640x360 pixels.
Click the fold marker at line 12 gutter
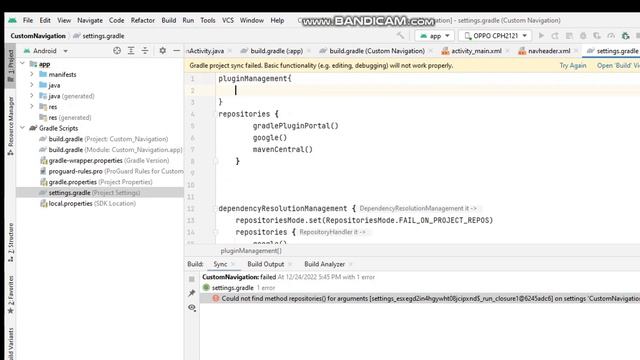coord(215,209)
